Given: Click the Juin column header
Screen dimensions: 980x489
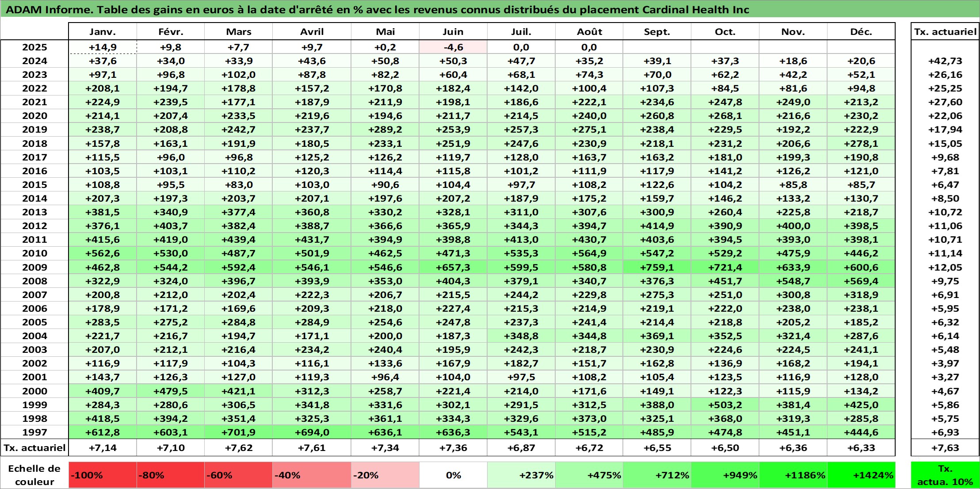Looking at the screenshot, I should tap(453, 32).
